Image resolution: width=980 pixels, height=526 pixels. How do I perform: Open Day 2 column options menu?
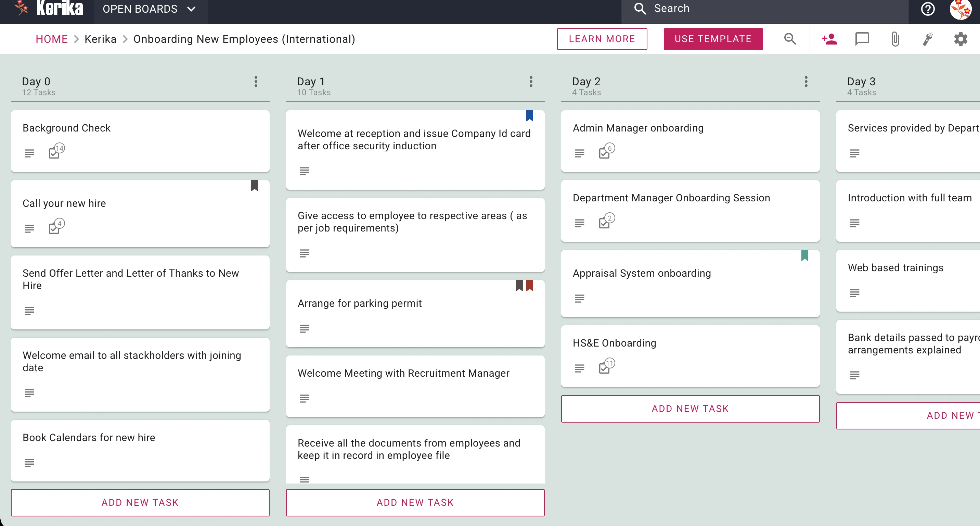[x=806, y=82]
